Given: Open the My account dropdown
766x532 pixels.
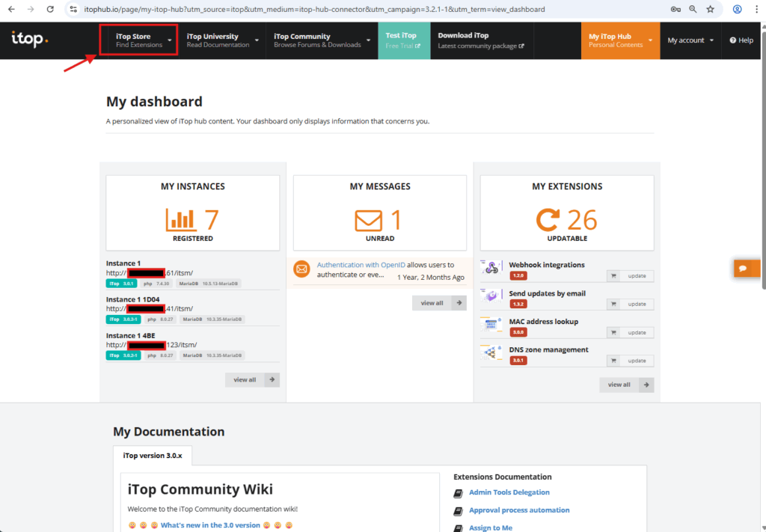Looking at the screenshot, I should tap(690, 40).
